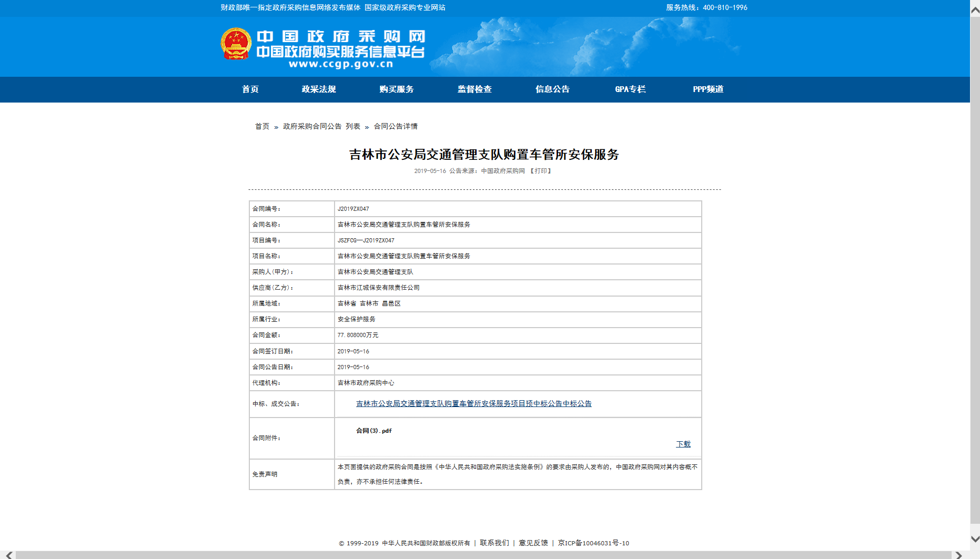
Task: Open the GPA专栏 navigation item
Action: coord(630,89)
